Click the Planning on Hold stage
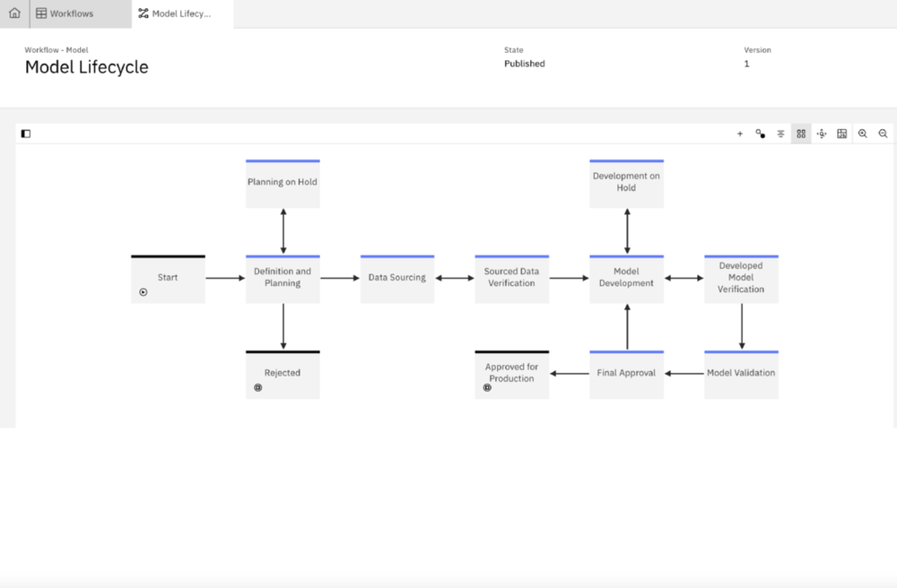Screen dimensions: 897x588 [283, 184]
